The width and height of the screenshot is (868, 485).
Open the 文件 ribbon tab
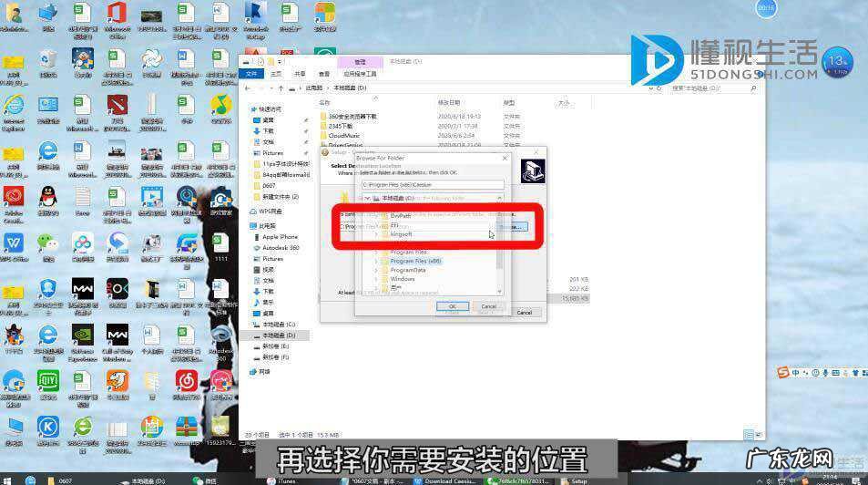251,74
